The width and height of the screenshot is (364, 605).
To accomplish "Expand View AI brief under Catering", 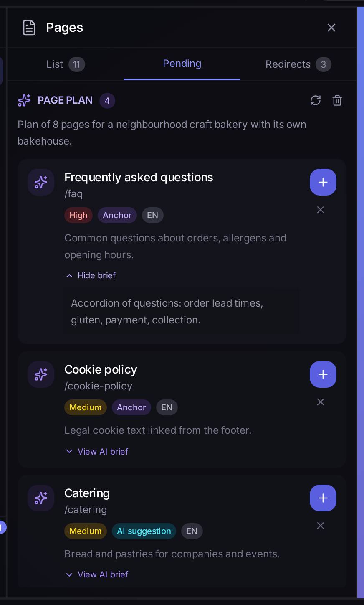I will pyautogui.click(x=97, y=574).
